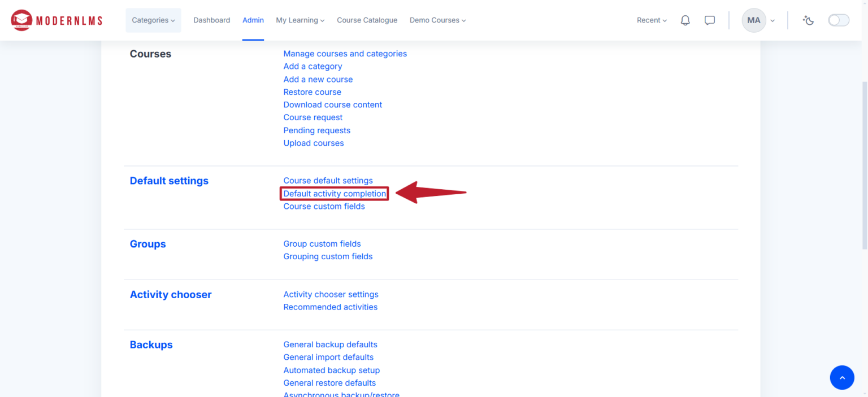The image size is (868, 397).
Task: Open the messages chat icon
Action: pyautogui.click(x=710, y=20)
